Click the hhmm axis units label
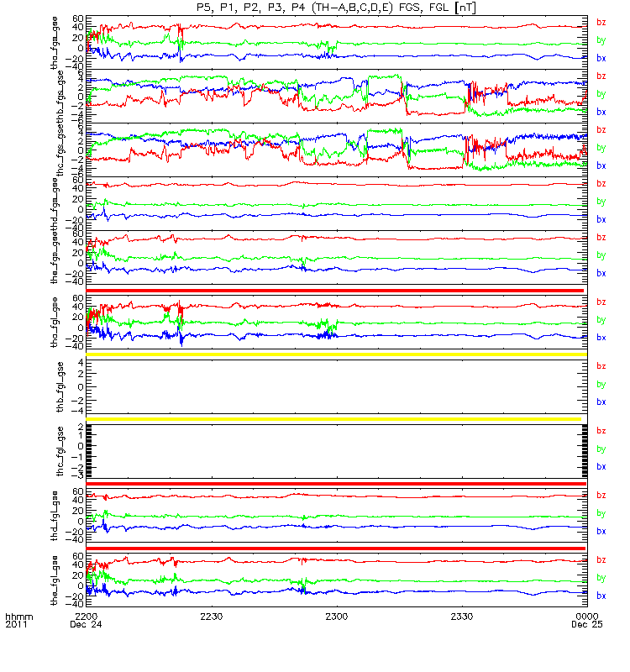Screen dimensions: 630x672 point(19,617)
